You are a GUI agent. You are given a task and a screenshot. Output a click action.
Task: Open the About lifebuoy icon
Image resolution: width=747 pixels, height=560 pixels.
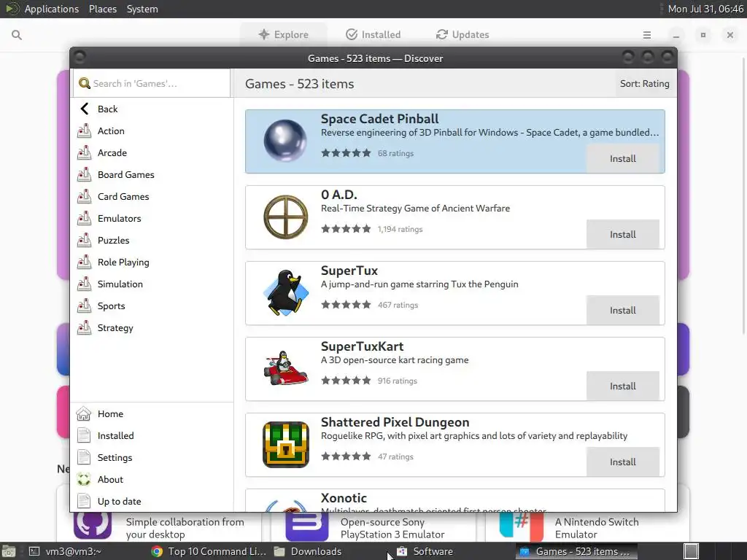(x=84, y=480)
